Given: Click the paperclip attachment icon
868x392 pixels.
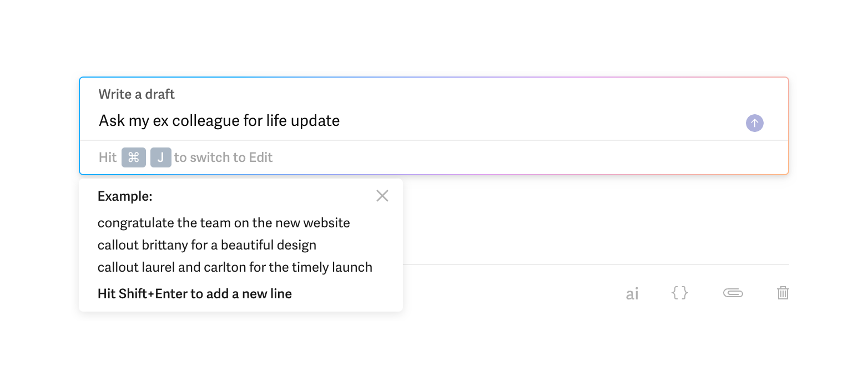Looking at the screenshot, I should pos(733,293).
